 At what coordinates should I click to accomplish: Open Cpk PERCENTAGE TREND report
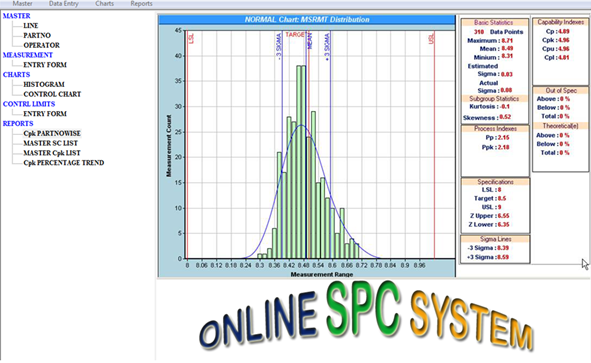tap(64, 163)
